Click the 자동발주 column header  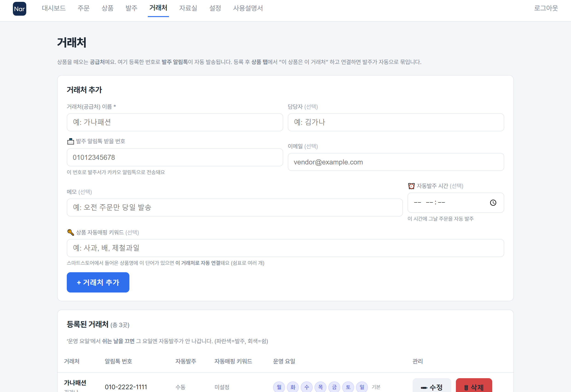coord(186,361)
